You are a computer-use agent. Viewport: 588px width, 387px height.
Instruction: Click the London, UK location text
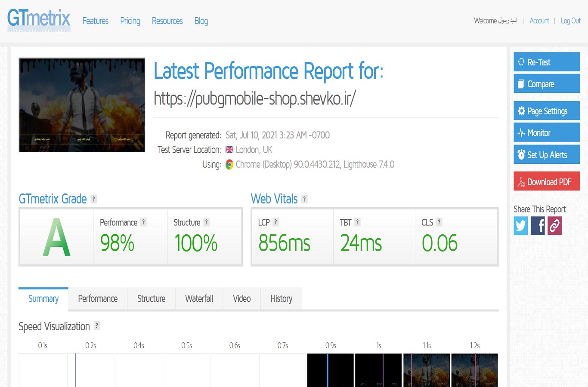254,150
